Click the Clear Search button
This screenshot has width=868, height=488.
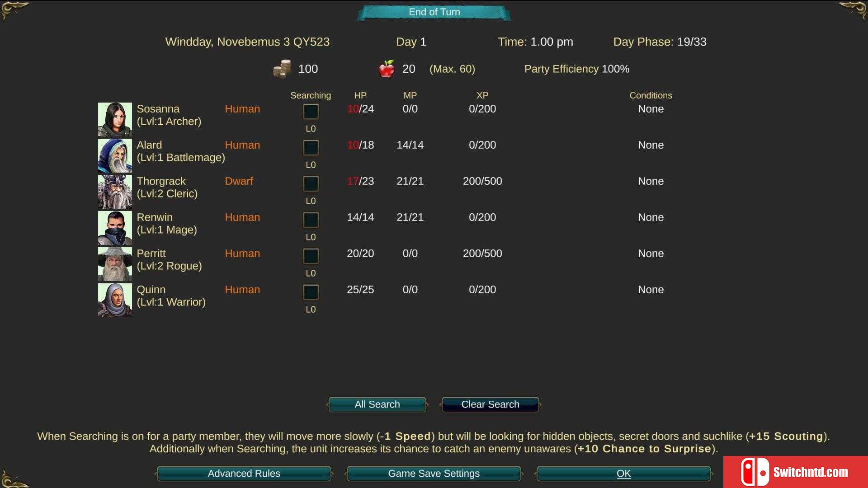pos(490,404)
